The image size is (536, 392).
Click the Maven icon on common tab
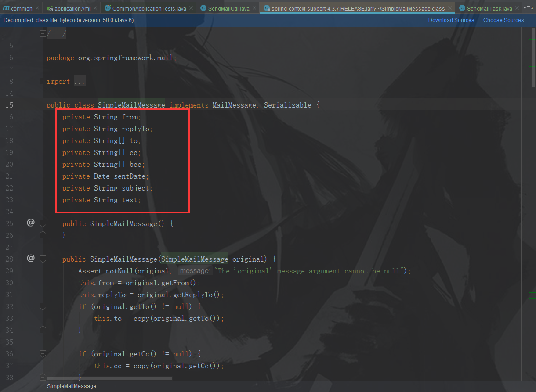click(x=6, y=8)
